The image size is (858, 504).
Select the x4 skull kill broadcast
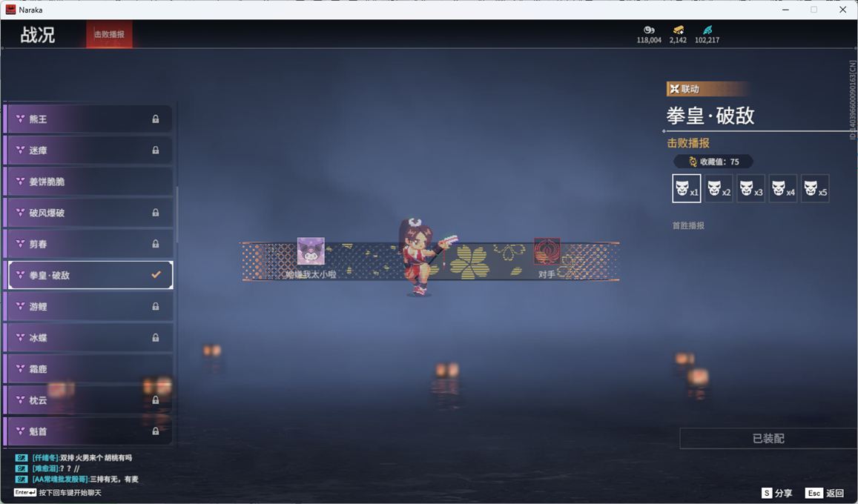point(783,188)
